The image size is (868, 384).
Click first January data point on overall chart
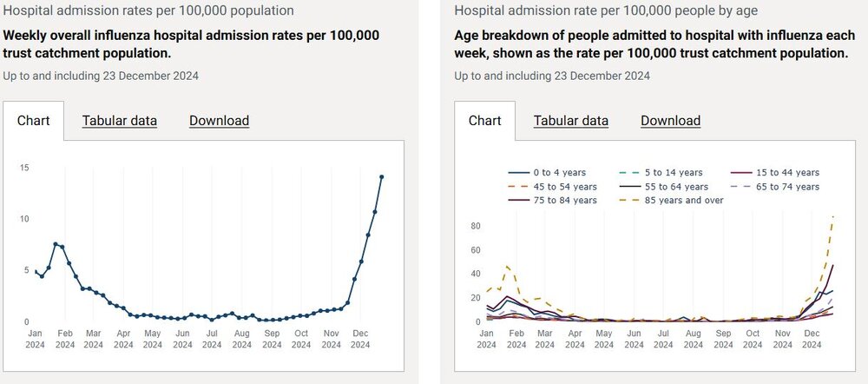[x=35, y=272]
